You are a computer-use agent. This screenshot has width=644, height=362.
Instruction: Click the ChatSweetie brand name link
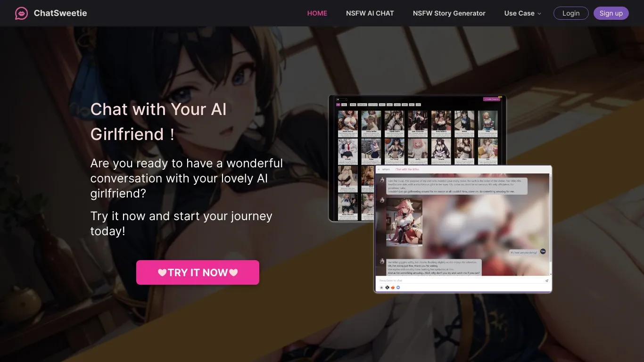point(60,13)
